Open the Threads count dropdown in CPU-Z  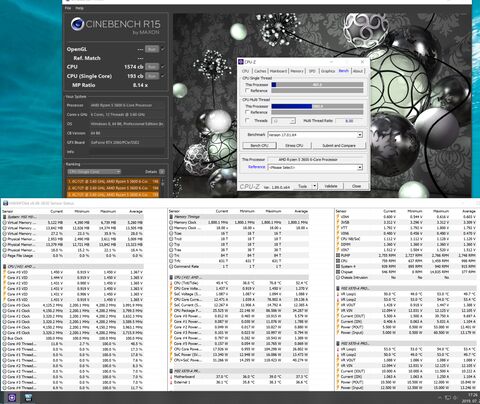click(x=283, y=121)
